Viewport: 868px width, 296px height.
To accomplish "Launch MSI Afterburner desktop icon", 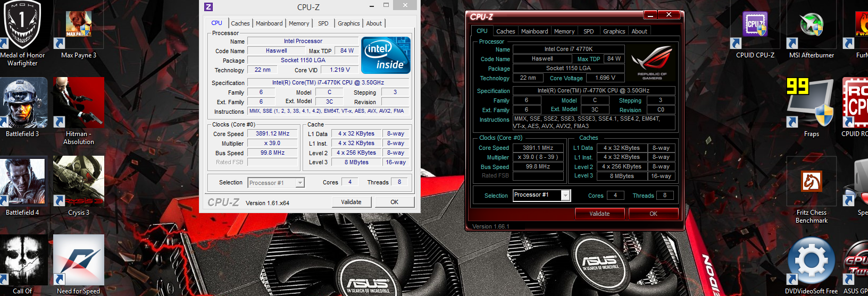I will point(812,26).
